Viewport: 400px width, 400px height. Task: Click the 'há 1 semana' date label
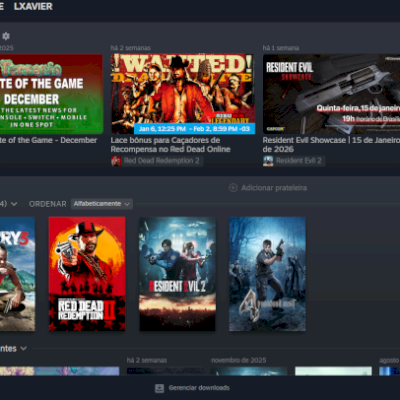(x=281, y=48)
